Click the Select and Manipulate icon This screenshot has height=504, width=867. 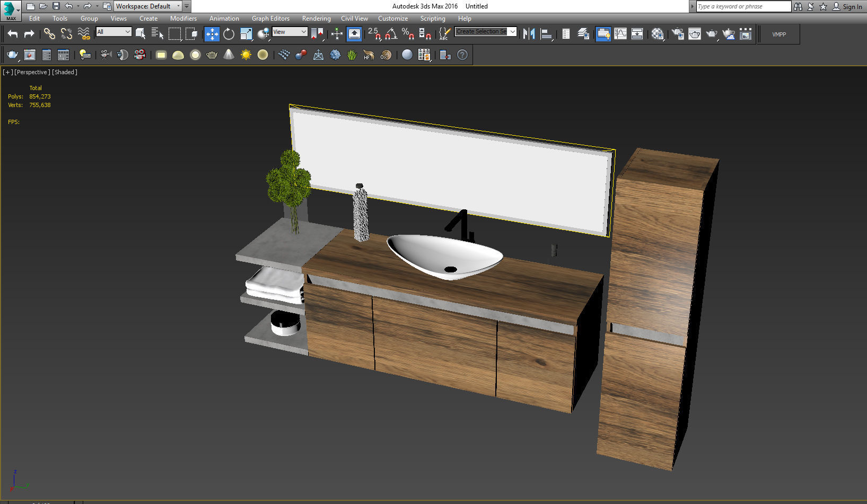pyautogui.click(x=337, y=34)
